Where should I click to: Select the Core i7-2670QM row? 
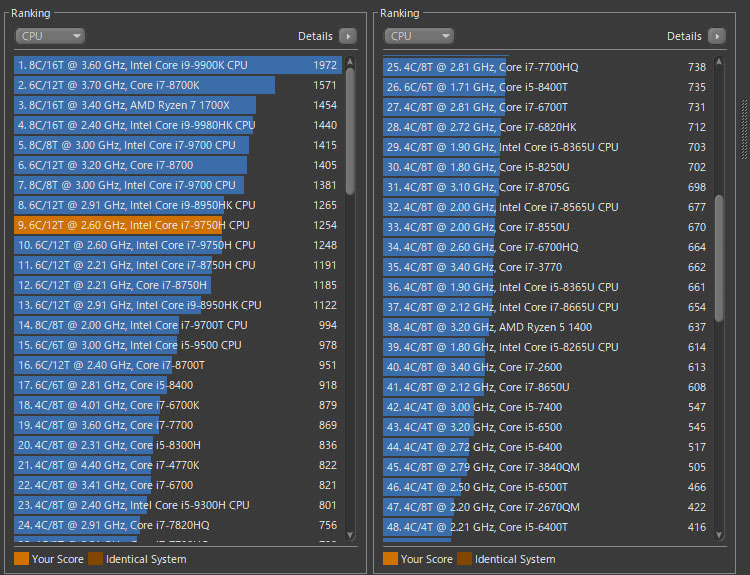click(x=547, y=508)
